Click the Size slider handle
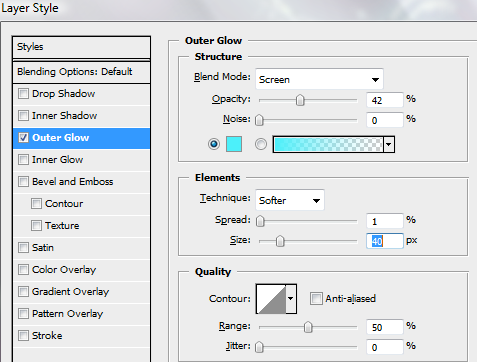Viewport: 477px width, 362px height. pos(280,241)
